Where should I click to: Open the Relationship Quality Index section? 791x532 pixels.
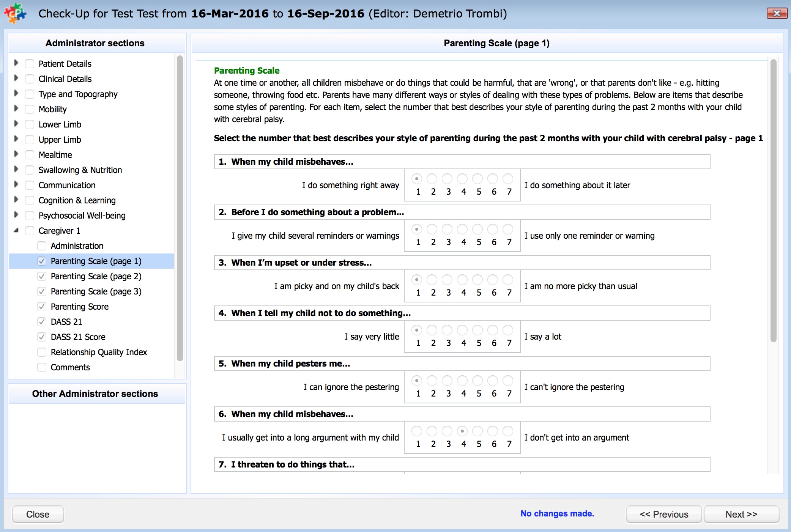point(99,352)
